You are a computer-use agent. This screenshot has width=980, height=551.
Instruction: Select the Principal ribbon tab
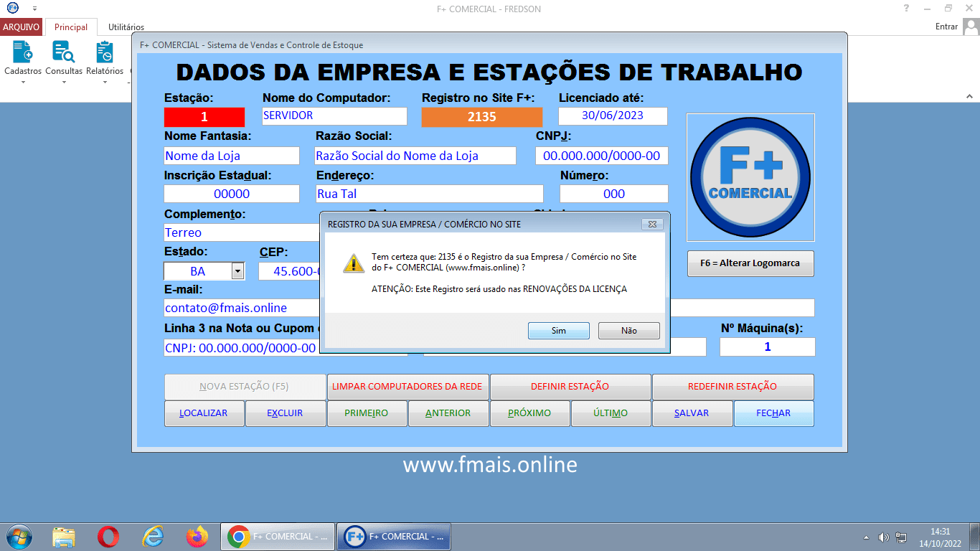click(x=71, y=27)
